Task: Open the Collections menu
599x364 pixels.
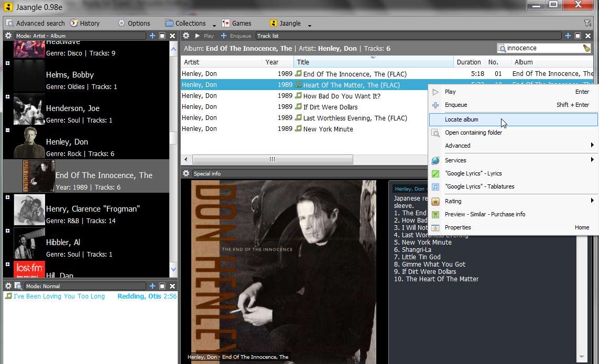Action: 186,23
